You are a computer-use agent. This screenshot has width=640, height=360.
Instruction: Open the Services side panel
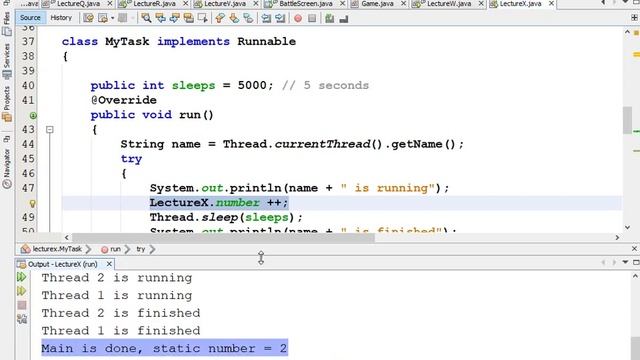pyautogui.click(x=7, y=60)
